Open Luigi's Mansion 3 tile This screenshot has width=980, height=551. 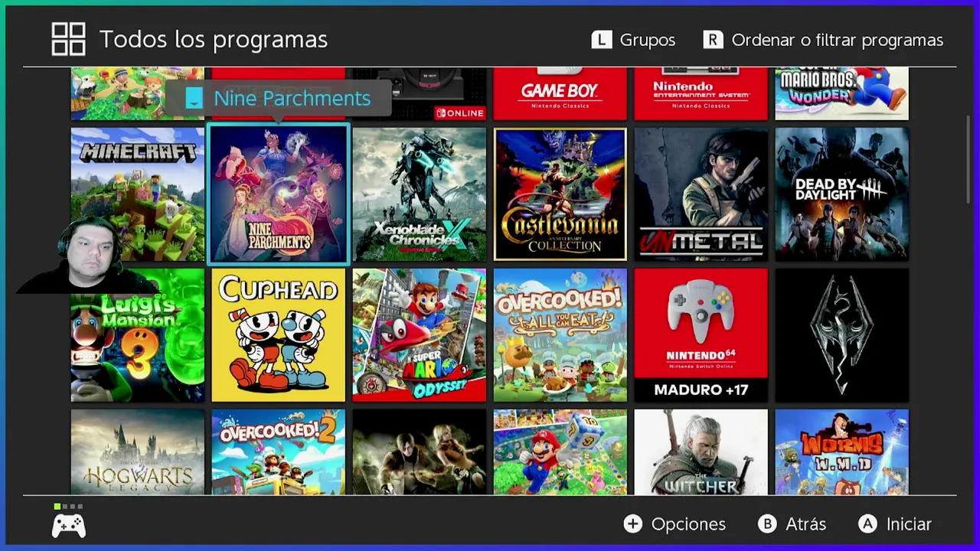point(138,335)
